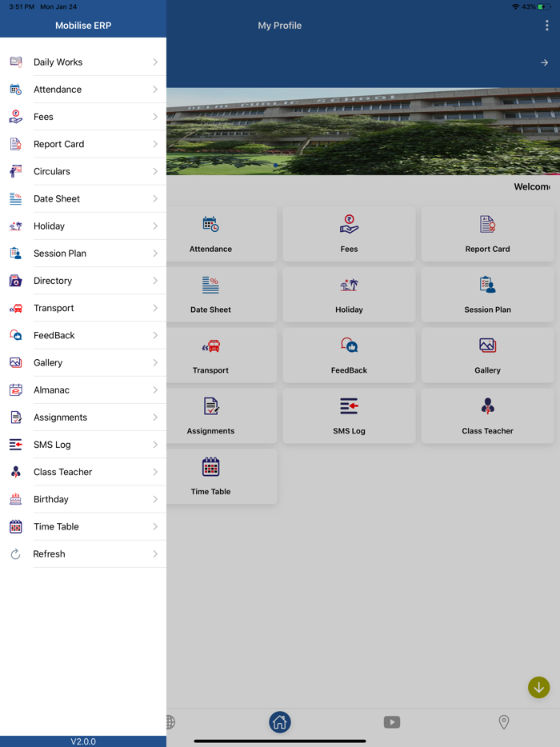
Task: Select Directory in the side menu
Action: (x=83, y=281)
